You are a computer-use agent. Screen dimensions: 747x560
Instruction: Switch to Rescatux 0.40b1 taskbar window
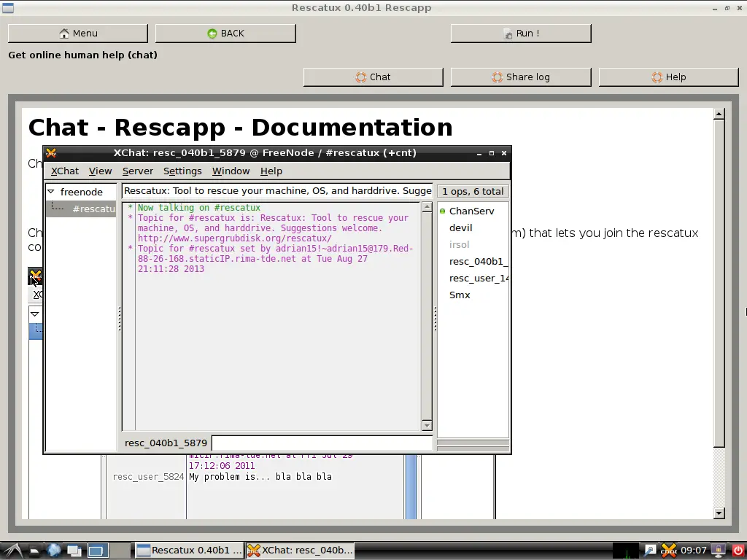(189, 551)
